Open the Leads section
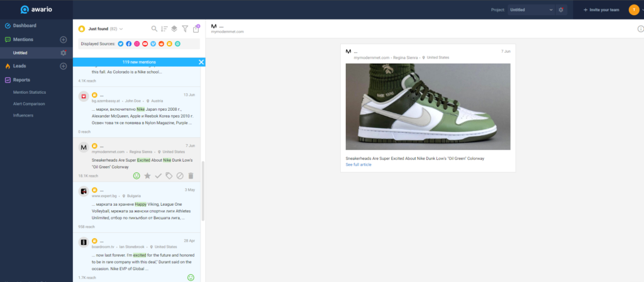 point(19,65)
